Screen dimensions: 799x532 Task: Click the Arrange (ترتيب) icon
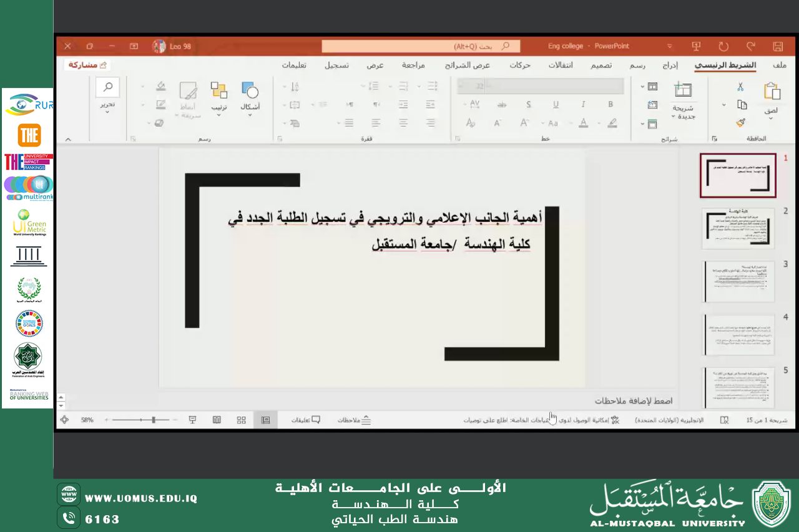click(x=218, y=98)
